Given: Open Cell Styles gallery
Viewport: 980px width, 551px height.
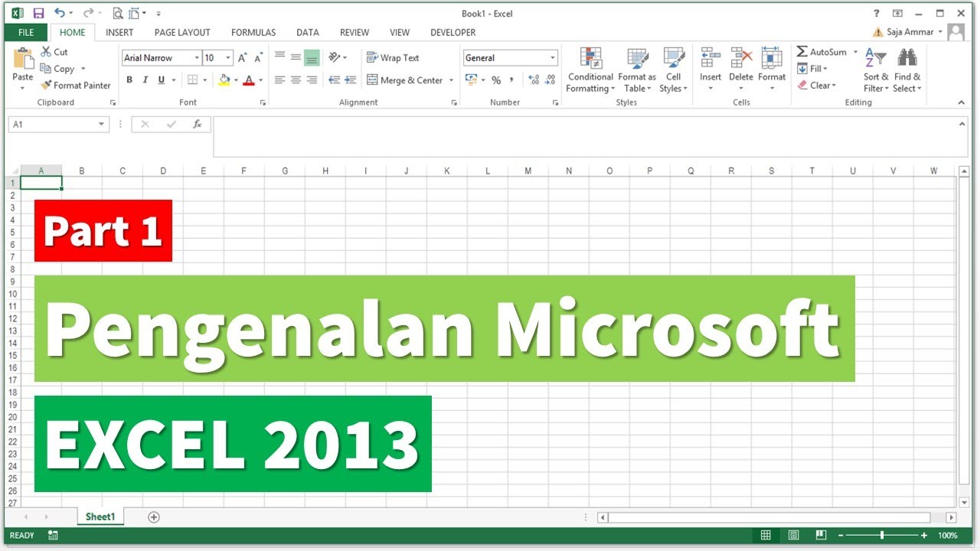Looking at the screenshot, I should pyautogui.click(x=674, y=70).
